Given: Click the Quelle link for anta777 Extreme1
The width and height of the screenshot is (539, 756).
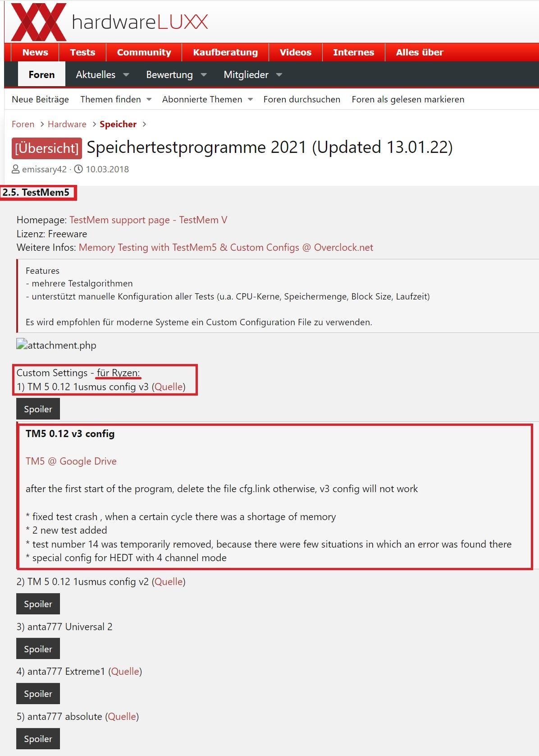Looking at the screenshot, I should (125, 671).
